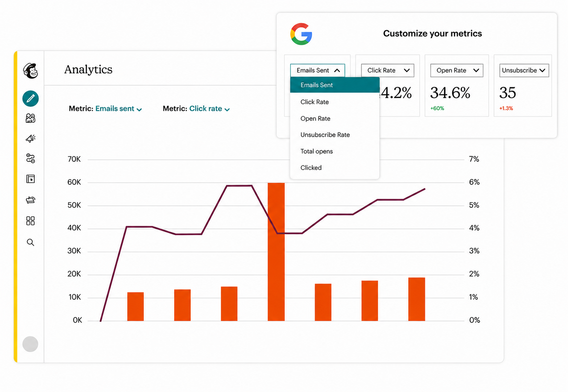Image resolution: width=568 pixels, height=392 pixels.
Task: Click the '0%' right axis label
Action: coord(475,320)
